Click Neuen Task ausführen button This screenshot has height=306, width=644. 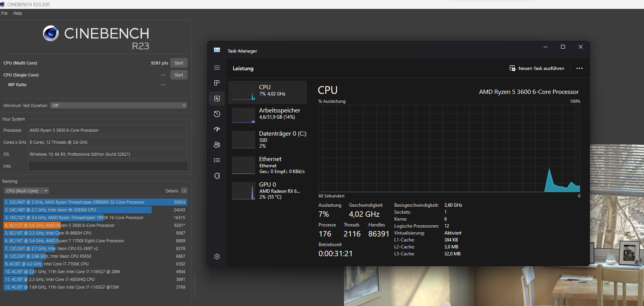coord(537,68)
